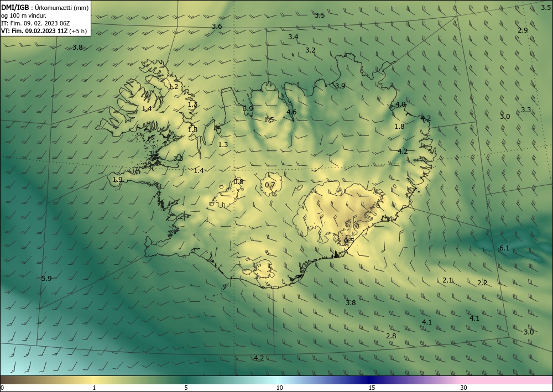Click the color scale tick labeled 0
This screenshot has width=553, height=392.
pos(2,388)
